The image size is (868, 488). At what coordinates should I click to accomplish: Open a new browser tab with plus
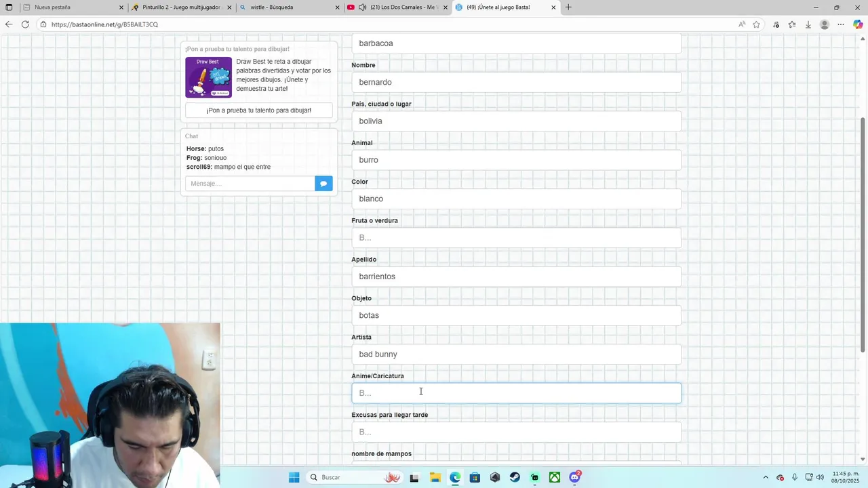coord(568,7)
